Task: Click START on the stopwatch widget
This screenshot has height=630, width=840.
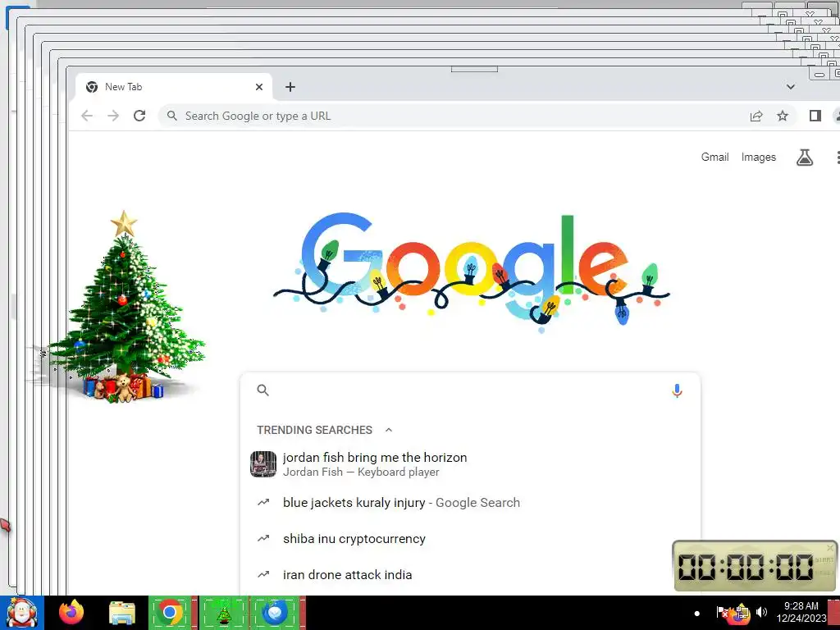Action: click(x=824, y=559)
